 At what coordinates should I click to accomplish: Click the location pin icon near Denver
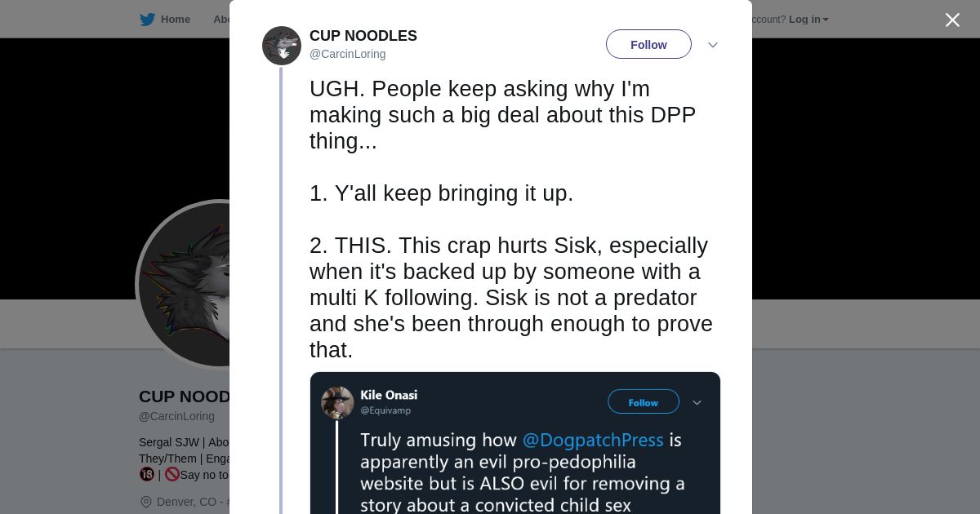(x=146, y=502)
